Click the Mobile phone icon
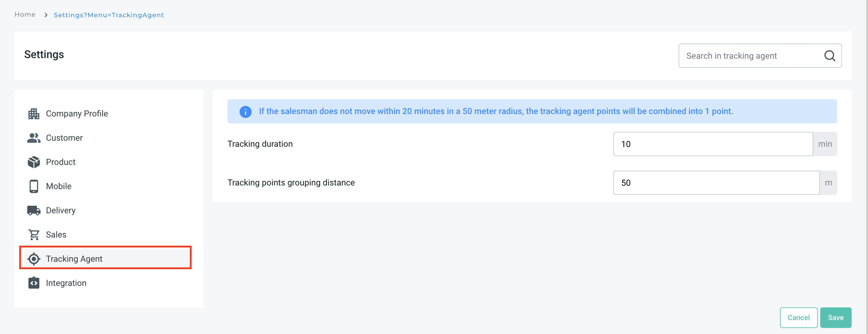 pos(34,186)
